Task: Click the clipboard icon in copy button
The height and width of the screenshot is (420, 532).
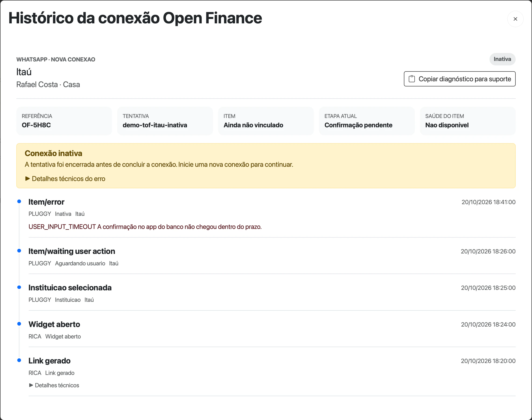Action: click(412, 79)
